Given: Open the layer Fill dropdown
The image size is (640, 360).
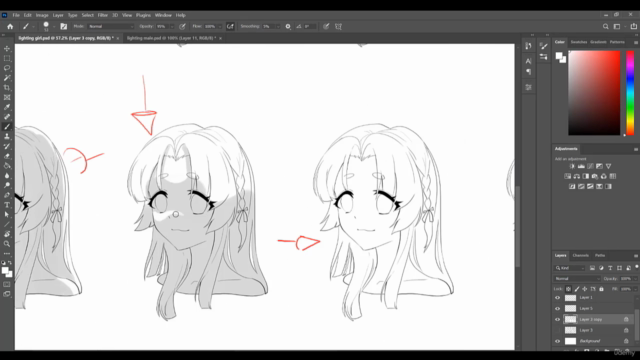Looking at the screenshot, I should [x=635, y=289].
